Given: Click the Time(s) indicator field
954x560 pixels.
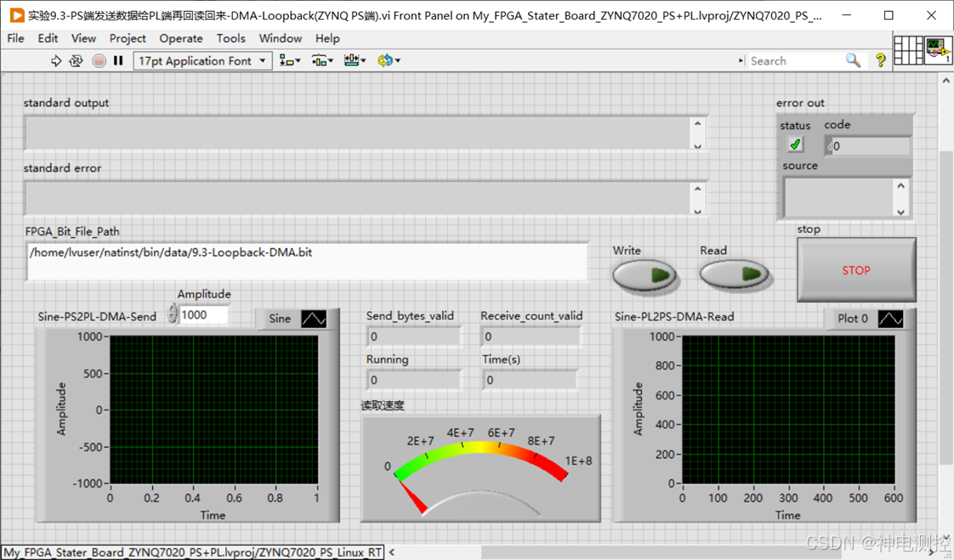Looking at the screenshot, I should click(530, 380).
